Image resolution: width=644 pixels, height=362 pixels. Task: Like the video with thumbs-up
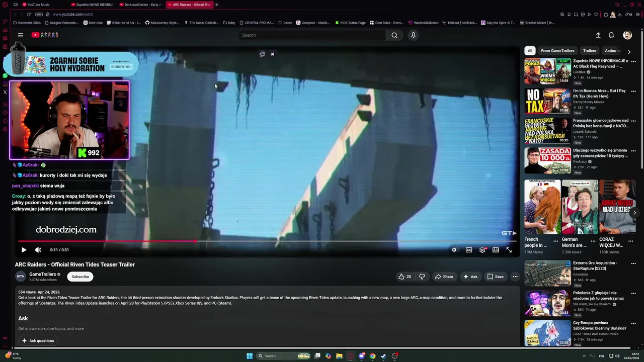[x=405, y=277]
